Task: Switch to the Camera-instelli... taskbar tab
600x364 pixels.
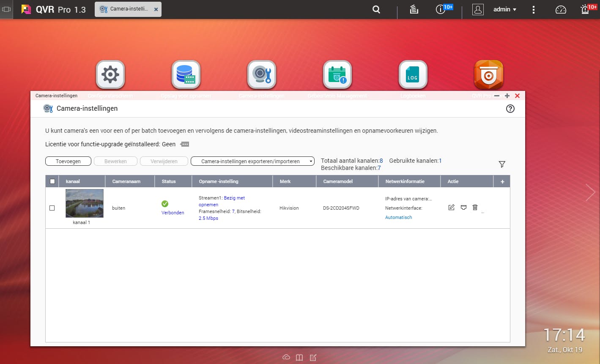Action: 128,9
